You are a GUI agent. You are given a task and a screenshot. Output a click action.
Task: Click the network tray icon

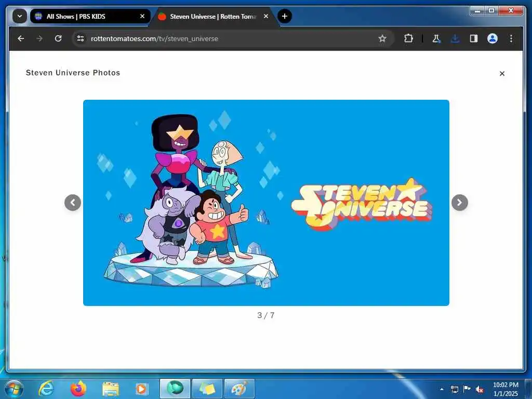coord(454,389)
